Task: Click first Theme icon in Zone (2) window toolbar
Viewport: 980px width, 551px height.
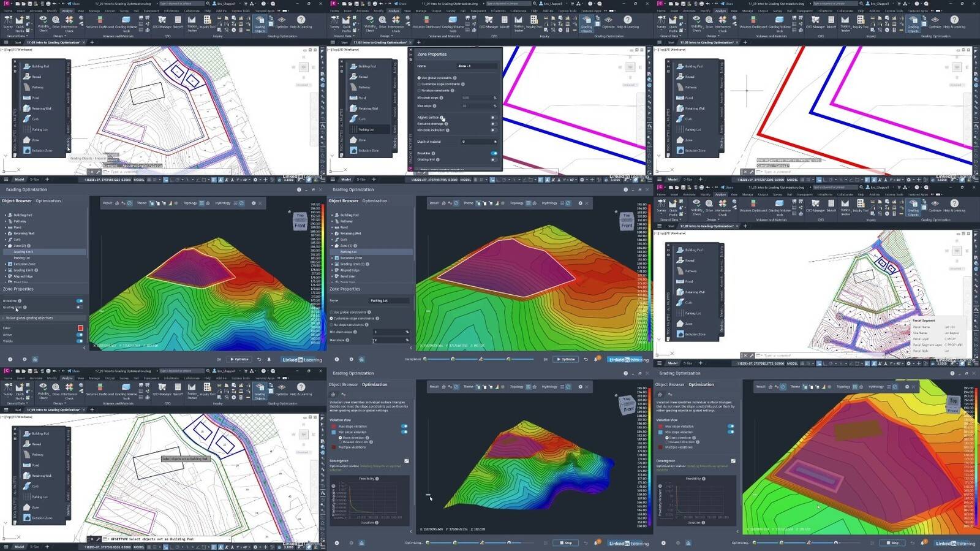Action: pyautogui.click(x=153, y=203)
